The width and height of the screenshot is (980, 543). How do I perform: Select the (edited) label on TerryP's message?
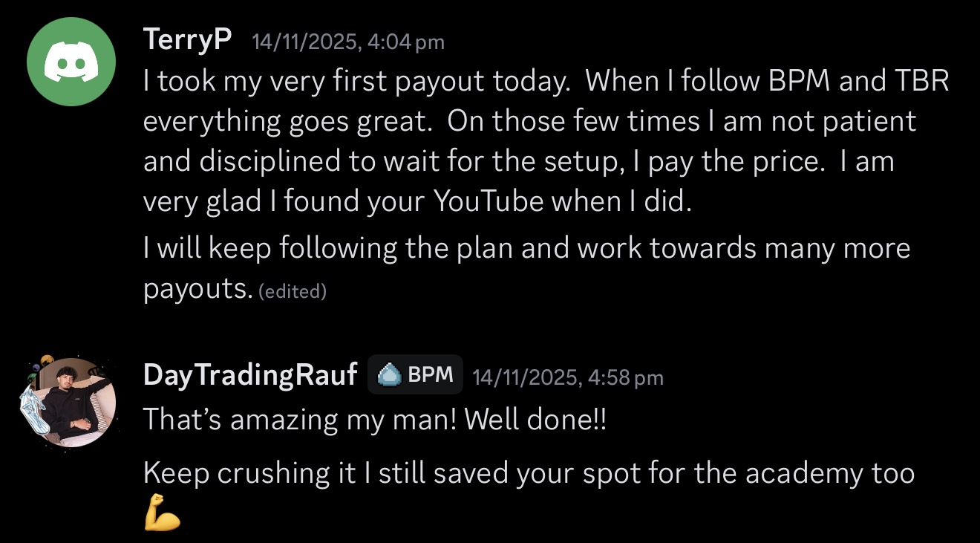coord(293,291)
